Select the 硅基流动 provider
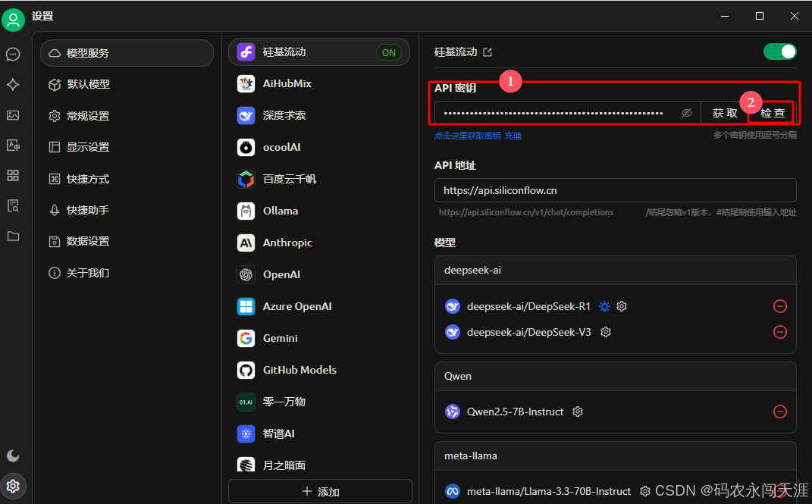This screenshot has height=504, width=812. (x=319, y=52)
